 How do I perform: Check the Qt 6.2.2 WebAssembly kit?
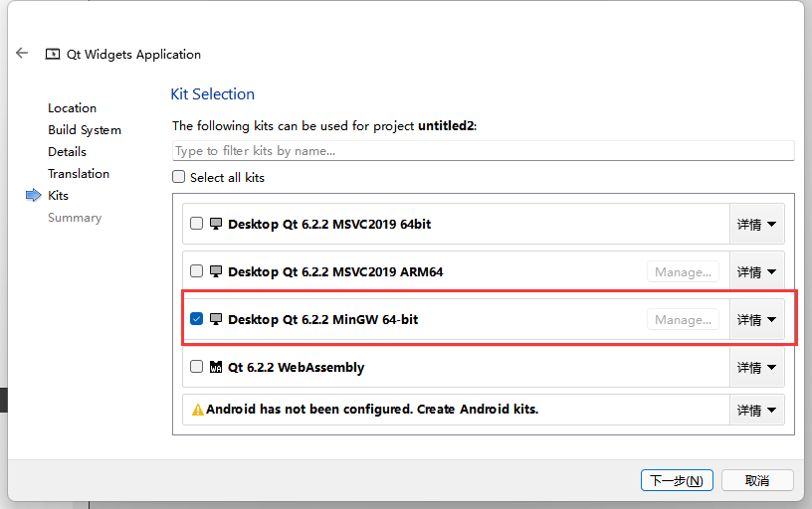196,366
